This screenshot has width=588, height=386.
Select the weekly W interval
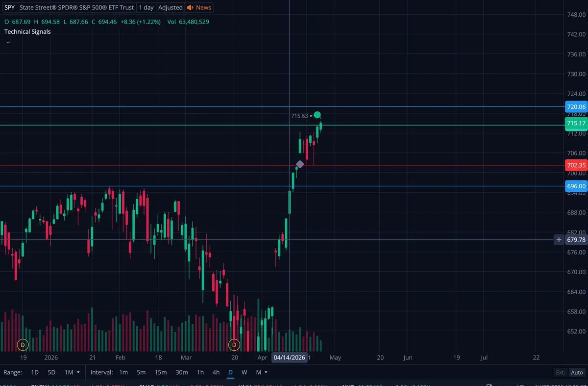[x=244, y=372]
